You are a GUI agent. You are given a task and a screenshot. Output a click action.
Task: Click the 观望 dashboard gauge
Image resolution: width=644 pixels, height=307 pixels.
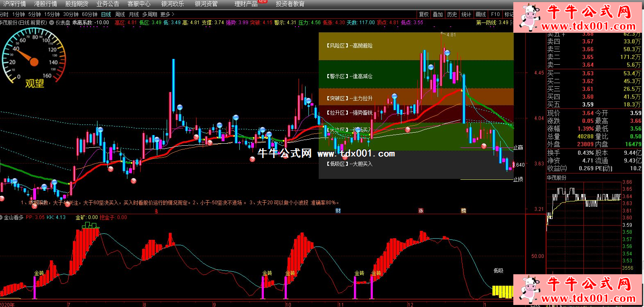click(x=34, y=61)
